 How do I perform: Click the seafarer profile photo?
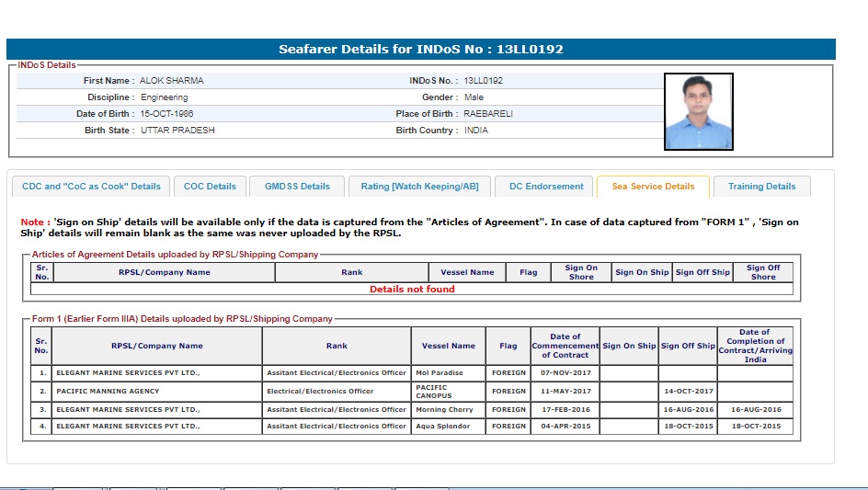pos(698,111)
